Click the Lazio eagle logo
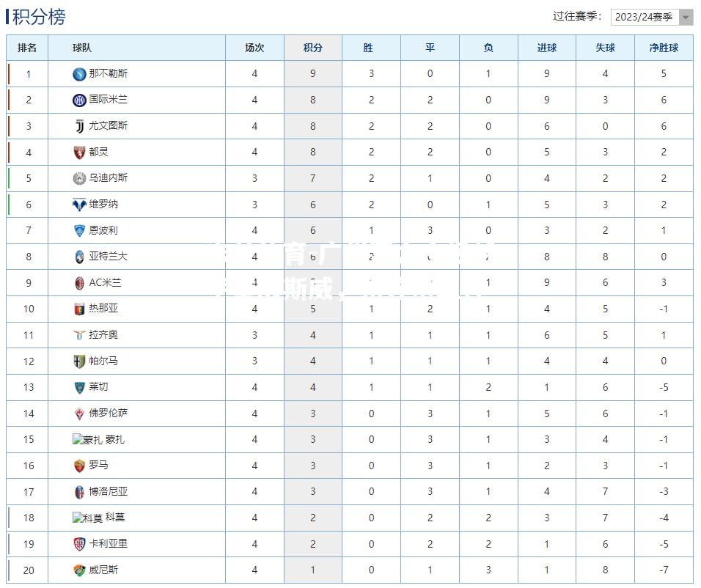Viewport: 701px width, 588px height. tap(79, 335)
